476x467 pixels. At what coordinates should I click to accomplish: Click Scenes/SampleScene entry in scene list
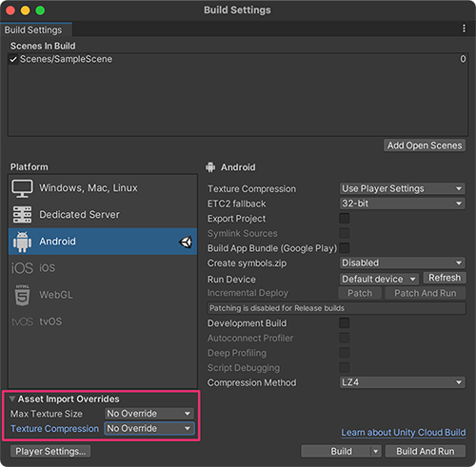(x=238, y=59)
